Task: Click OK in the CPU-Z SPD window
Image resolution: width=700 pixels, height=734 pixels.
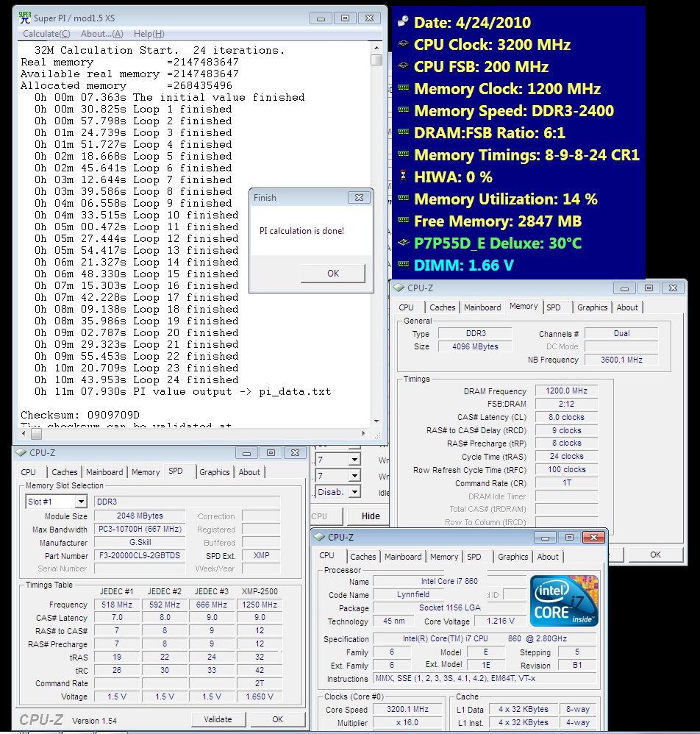Action: 277,719
